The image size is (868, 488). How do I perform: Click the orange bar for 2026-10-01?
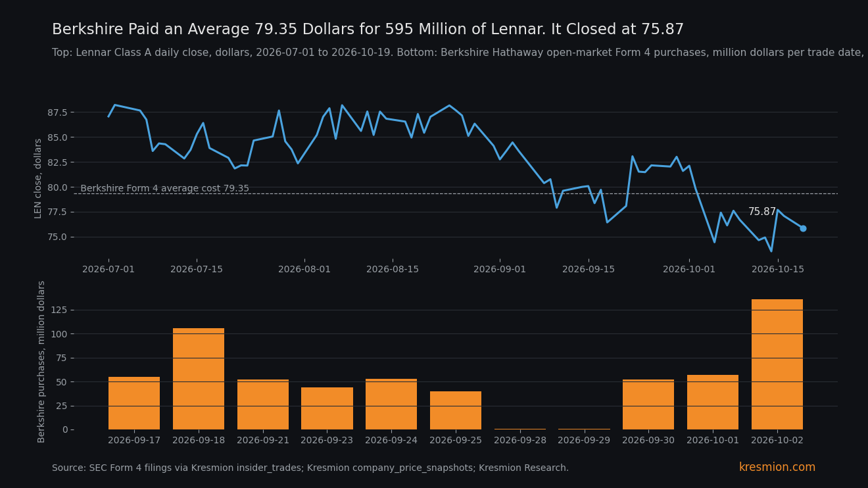[713, 402]
